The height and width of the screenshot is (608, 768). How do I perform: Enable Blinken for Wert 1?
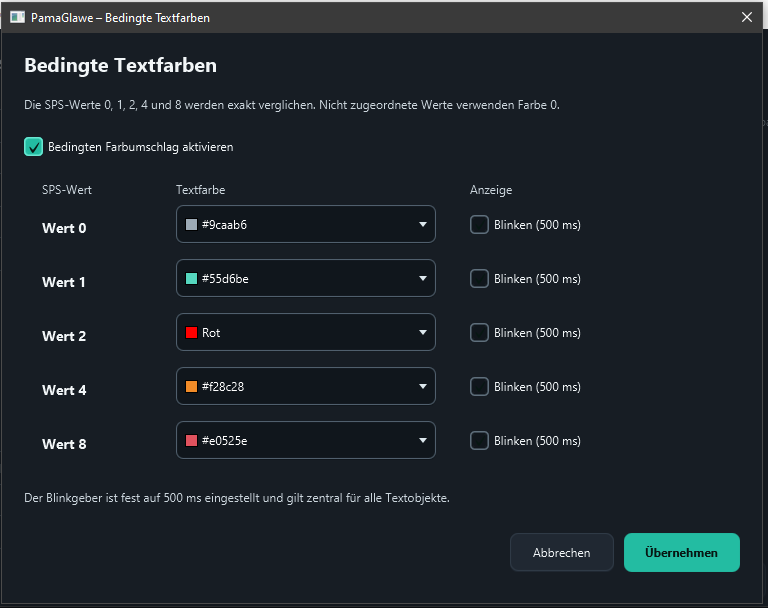point(479,279)
